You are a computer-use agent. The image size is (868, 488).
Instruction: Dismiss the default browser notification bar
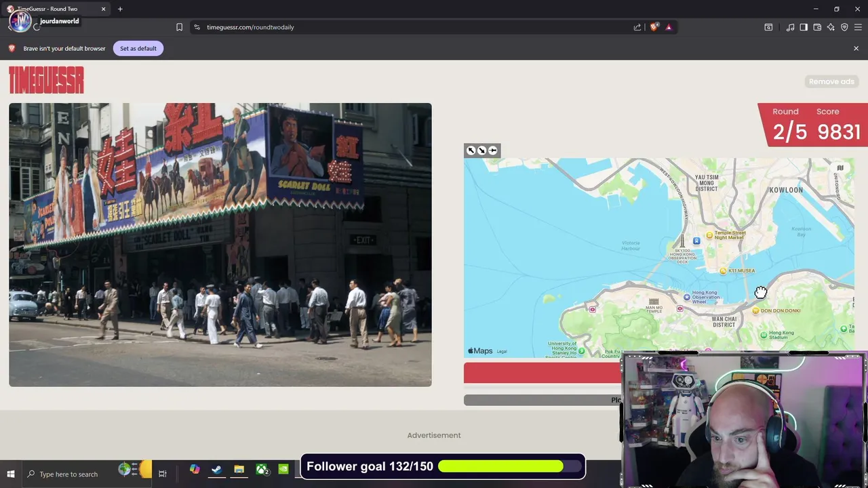point(856,48)
